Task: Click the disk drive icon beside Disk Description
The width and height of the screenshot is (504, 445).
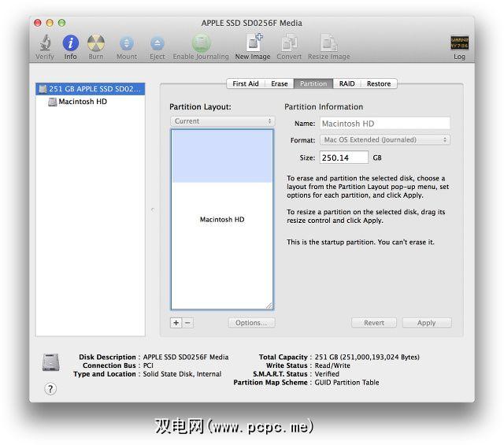Action: coord(50,362)
